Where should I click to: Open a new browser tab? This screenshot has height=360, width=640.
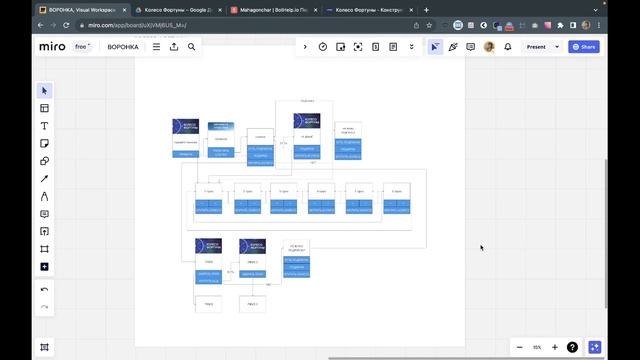click(426, 10)
